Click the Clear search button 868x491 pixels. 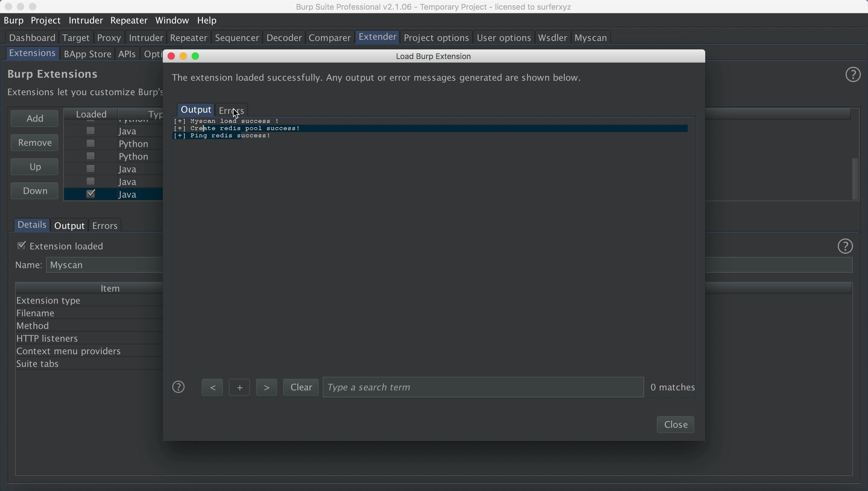(x=301, y=387)
